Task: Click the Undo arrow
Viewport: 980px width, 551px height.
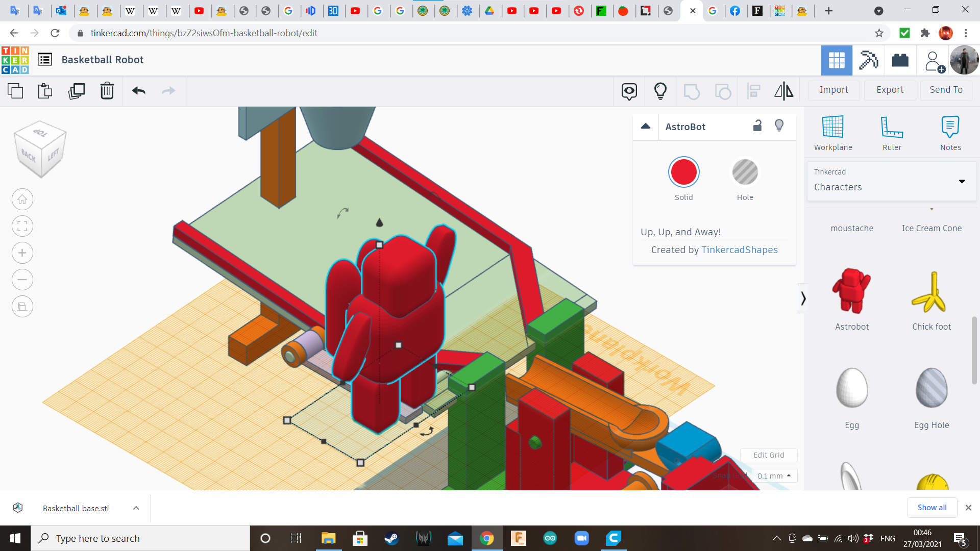Action: coord(138,91)
